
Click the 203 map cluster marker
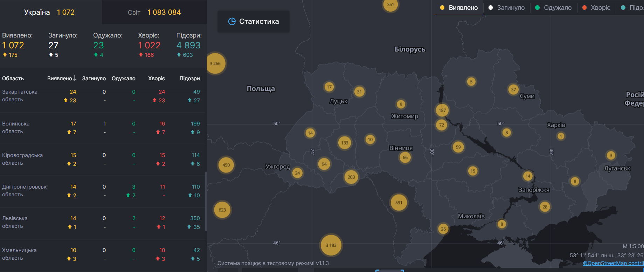[x=351, y=177]
